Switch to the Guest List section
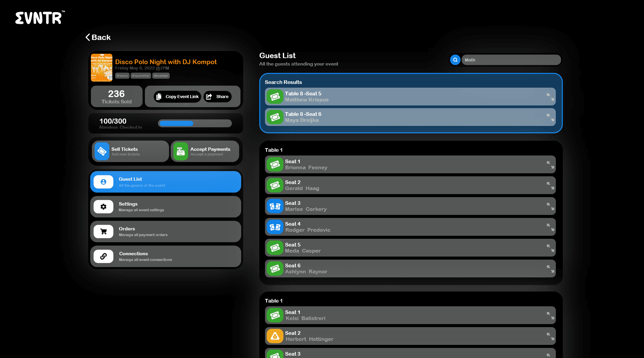644x358 pixels. coord(165,182)
